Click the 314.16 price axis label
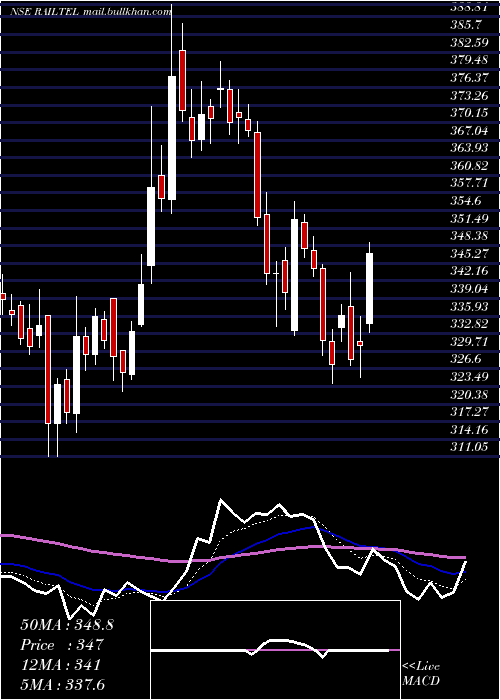 pyautogui.click(x=469, y=429)
